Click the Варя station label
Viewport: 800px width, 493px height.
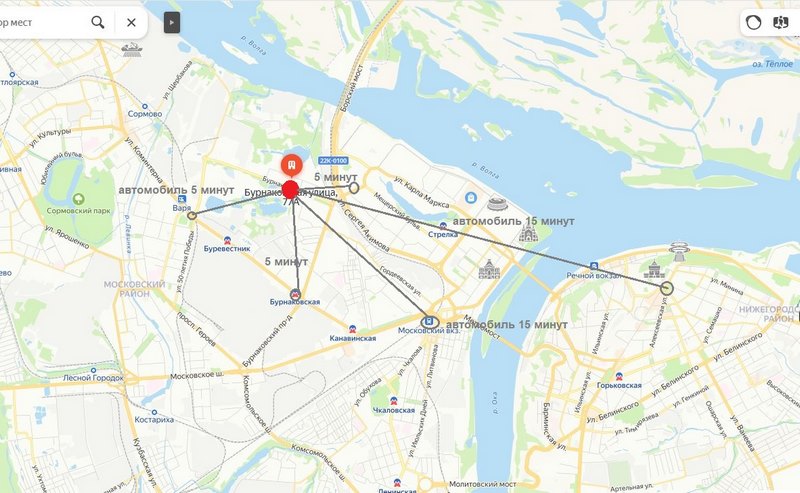[182, 208]
